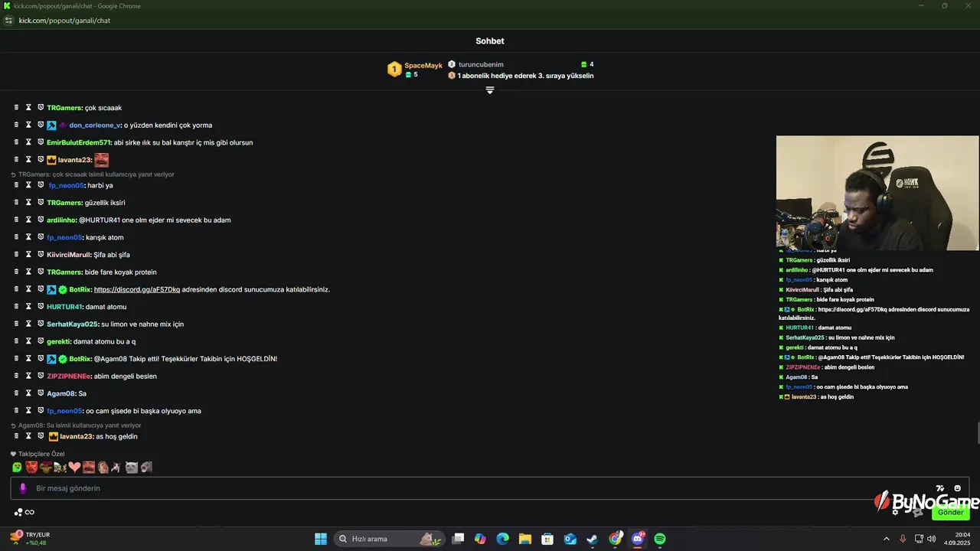This screenshot has height=551, width=980.
Task: Timeout HURTUR41 using the hourglass icon
Action: point(28,306)
